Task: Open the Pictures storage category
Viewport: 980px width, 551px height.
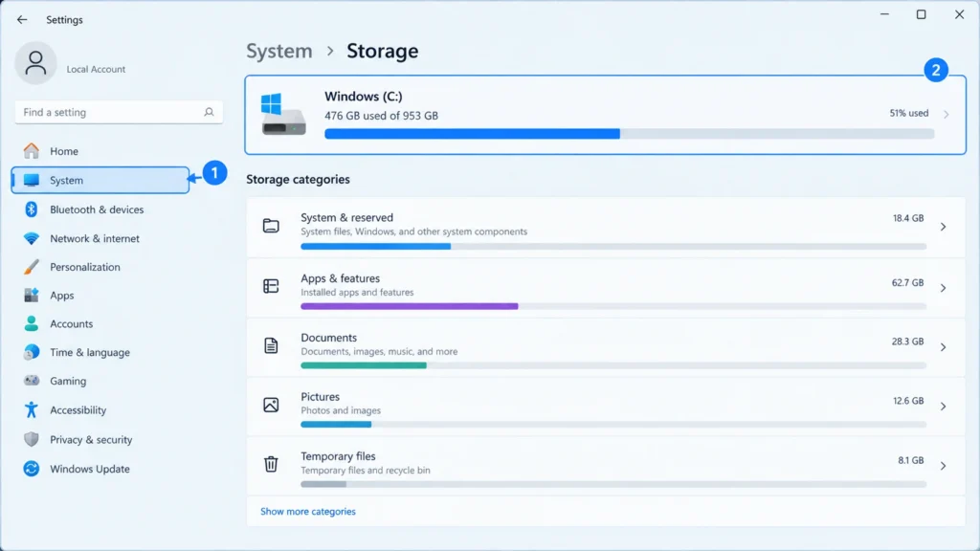Action: [606, 406]
